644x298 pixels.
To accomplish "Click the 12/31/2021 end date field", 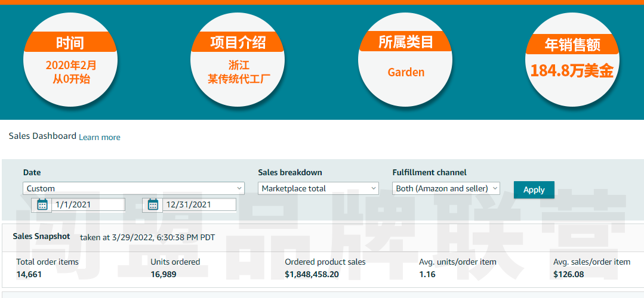I will (199, 204).
